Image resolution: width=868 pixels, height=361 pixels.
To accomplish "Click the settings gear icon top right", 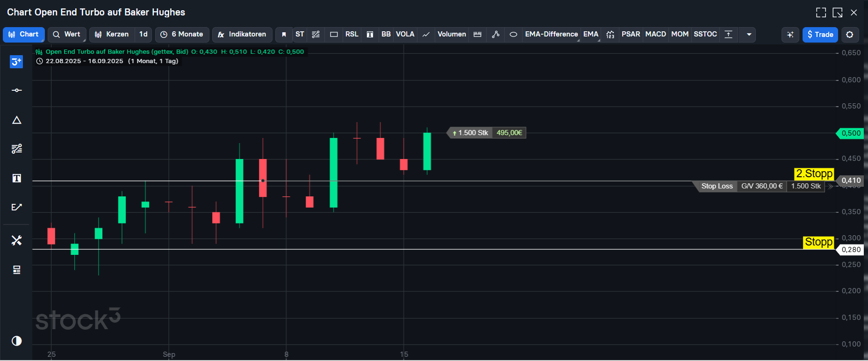I will 850,35.
